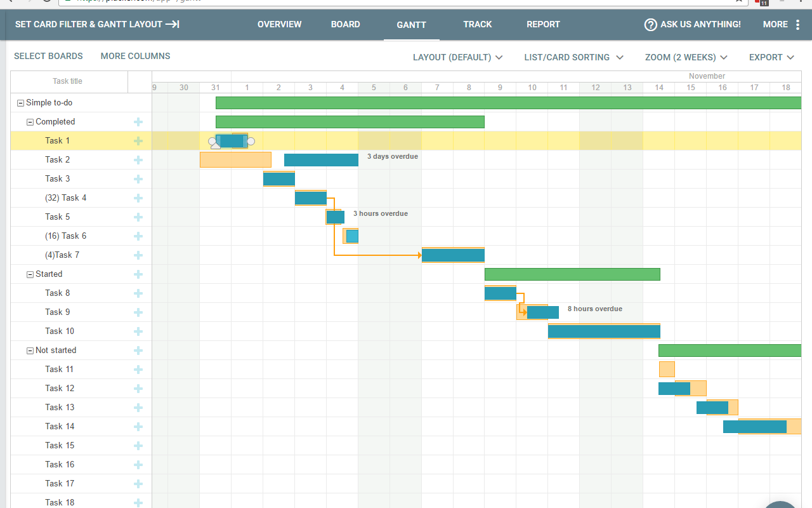This screenshot has height=508, width=812.
Task: Click the plus icon beside Task 10
Action: tap(138, 331)
